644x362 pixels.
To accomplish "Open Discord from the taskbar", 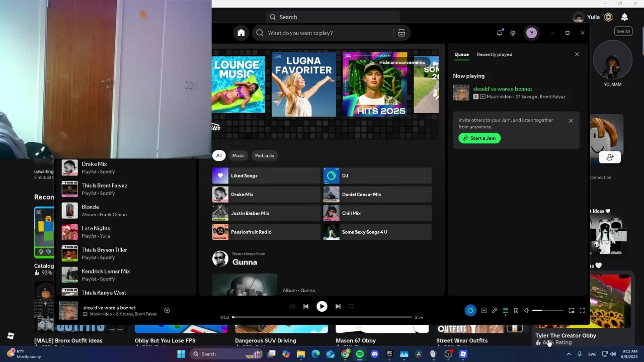I will click(x=374, y=354).
